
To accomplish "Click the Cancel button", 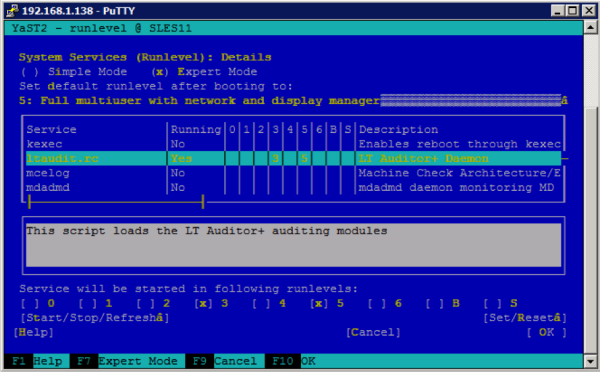I will tap(373, 333).
